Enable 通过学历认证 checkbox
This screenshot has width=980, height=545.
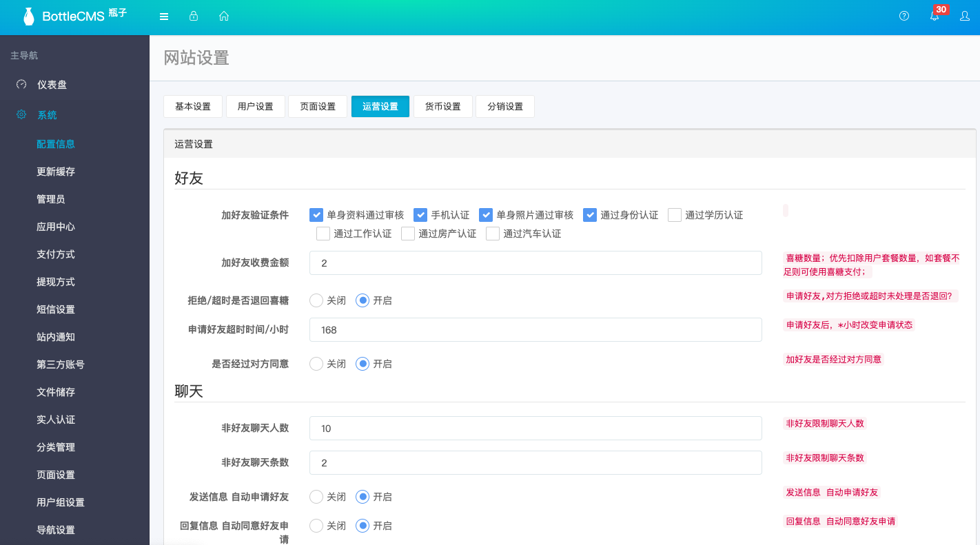click(675, 215)
